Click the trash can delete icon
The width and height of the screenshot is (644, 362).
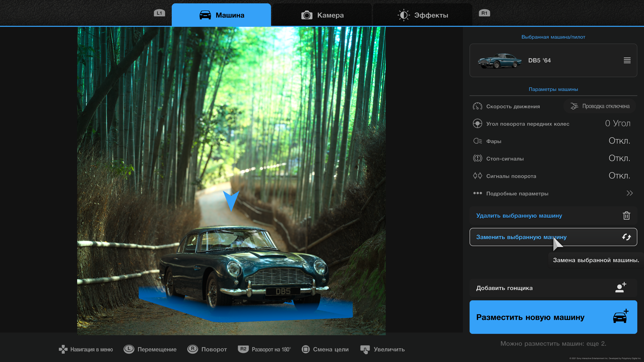pos(626,215)
